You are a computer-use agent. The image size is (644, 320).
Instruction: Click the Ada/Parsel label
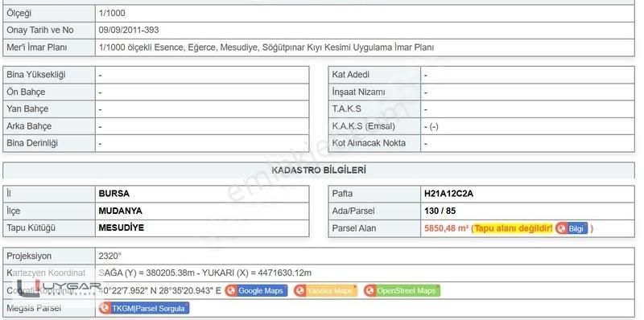[353, 211]
